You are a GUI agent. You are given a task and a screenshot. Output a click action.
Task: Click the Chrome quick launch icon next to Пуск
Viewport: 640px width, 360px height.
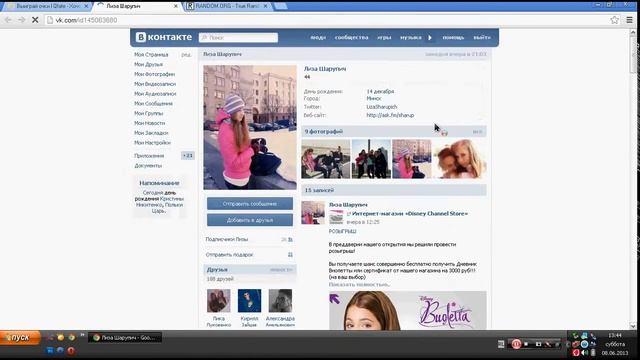[x=71, y=338]
